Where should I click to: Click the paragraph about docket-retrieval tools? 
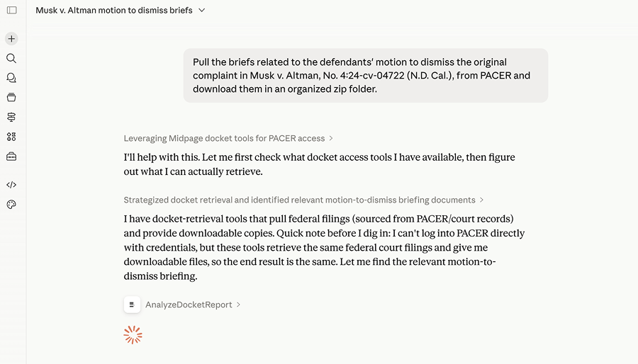tap(324, 247)
